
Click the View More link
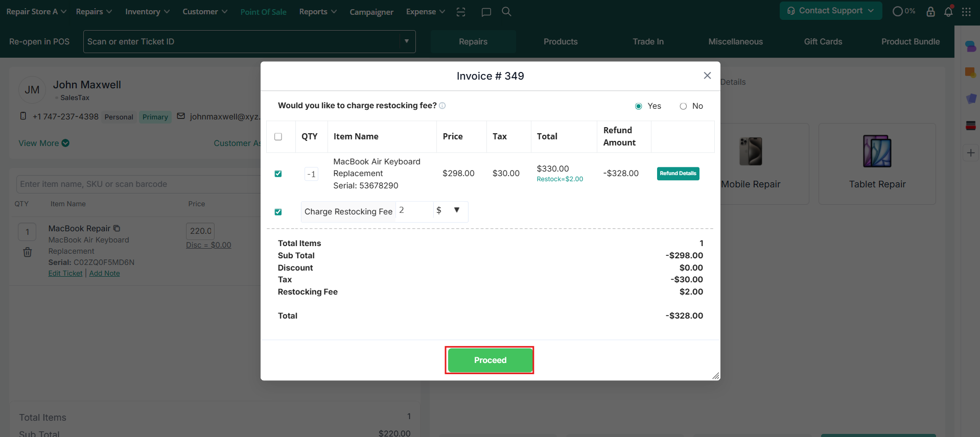pyautogui.click(x=44, y=143)
